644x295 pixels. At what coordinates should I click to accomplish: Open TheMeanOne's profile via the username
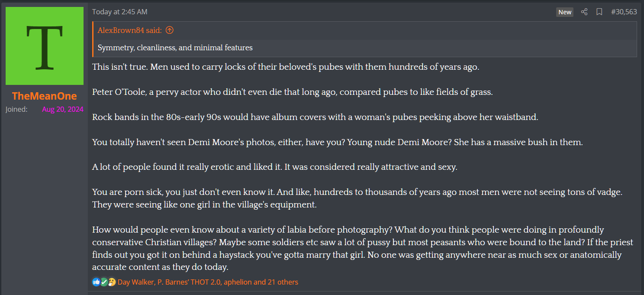pyautogui.click(x=45, y=96)
